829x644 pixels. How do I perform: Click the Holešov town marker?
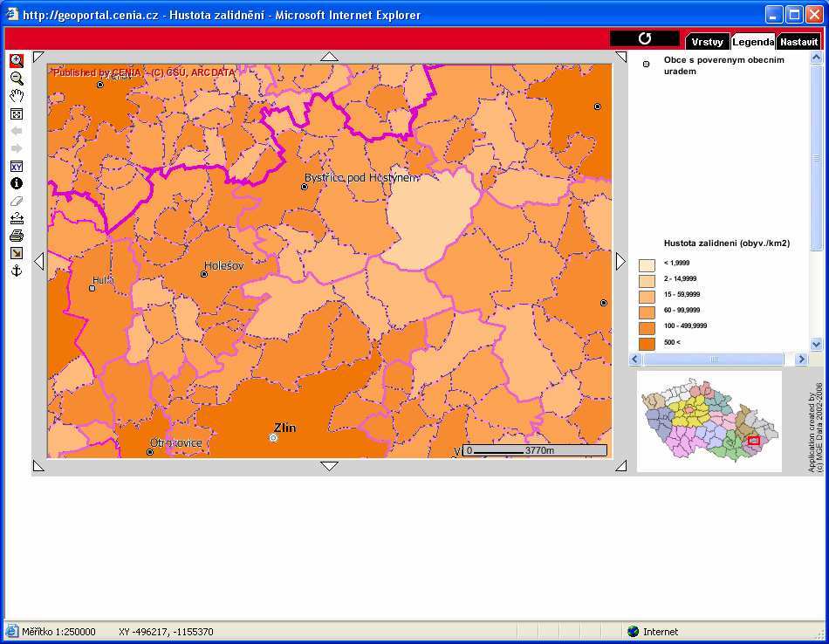204,274
